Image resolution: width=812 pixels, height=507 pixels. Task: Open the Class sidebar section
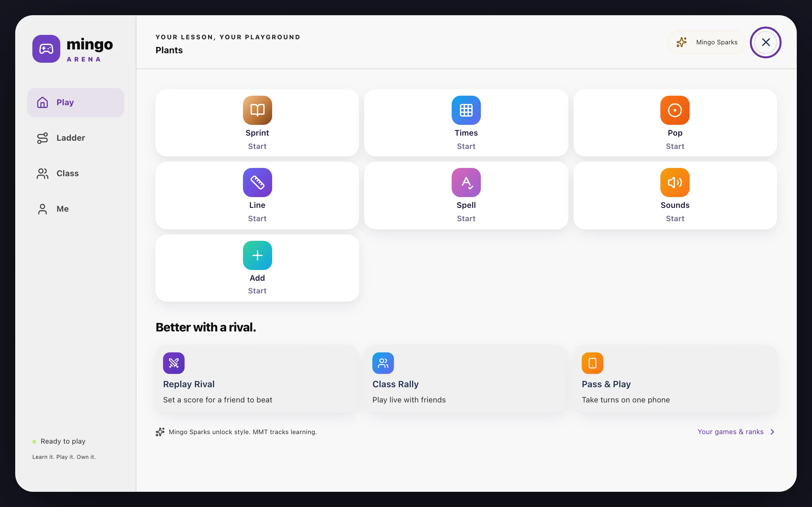76,173
